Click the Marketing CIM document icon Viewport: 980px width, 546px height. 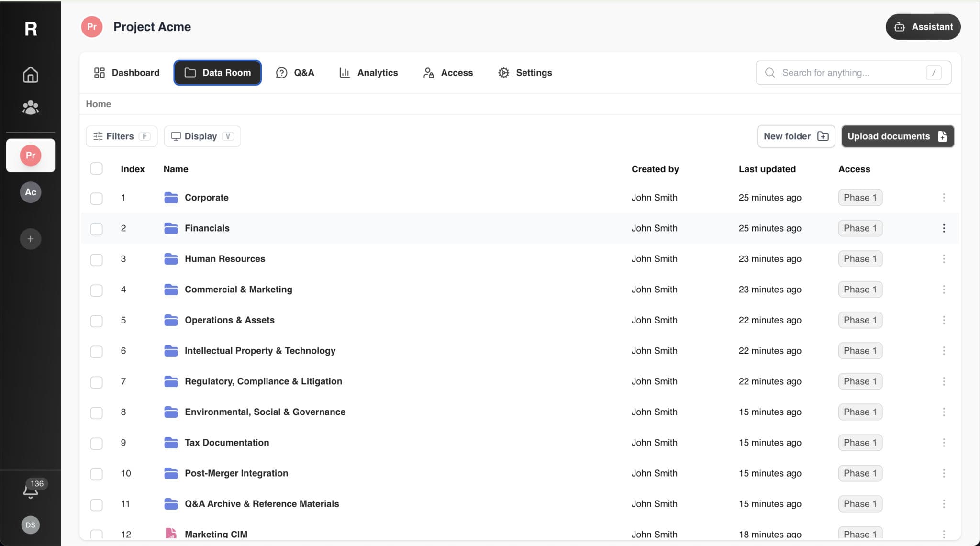tap(171, 534)
